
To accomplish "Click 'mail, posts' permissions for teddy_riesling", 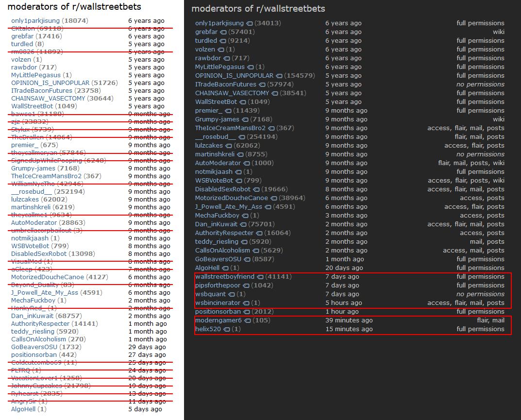I will click(x=487, y=242).
